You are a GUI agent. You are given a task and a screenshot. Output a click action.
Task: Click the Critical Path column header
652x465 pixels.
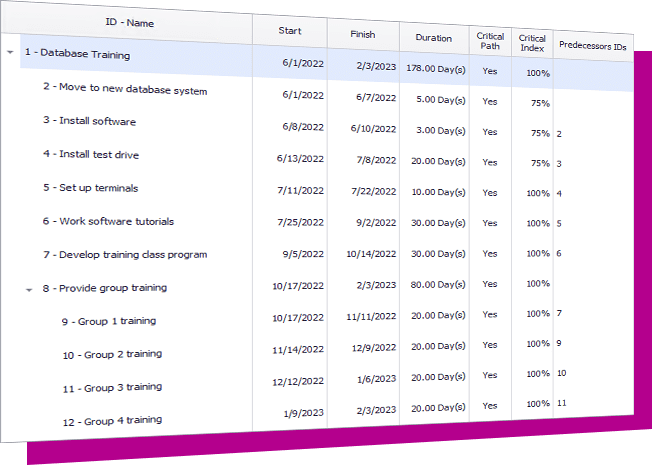pos(490,41)
